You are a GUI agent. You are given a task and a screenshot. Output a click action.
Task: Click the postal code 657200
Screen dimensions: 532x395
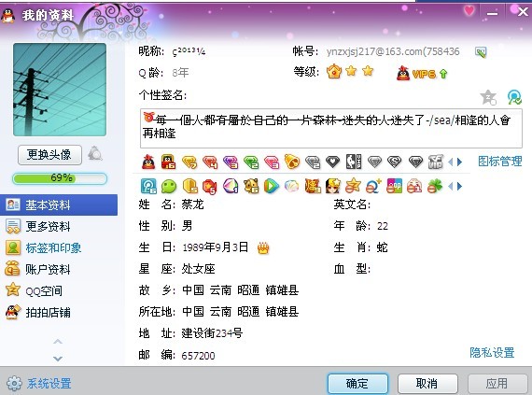(198, 355)
